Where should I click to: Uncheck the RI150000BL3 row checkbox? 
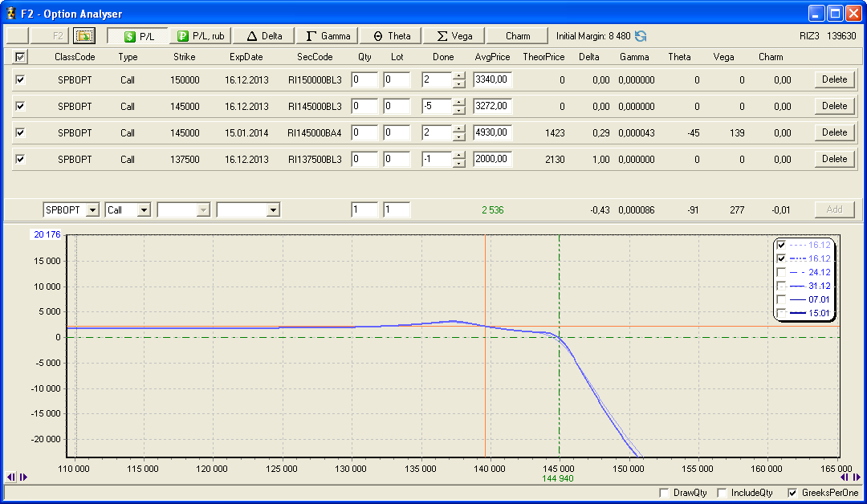pyautogui.click(x=20, y=79)
